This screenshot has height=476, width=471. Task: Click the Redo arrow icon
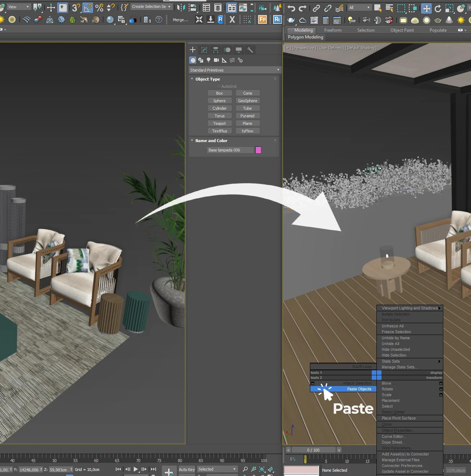coord(303,8)
